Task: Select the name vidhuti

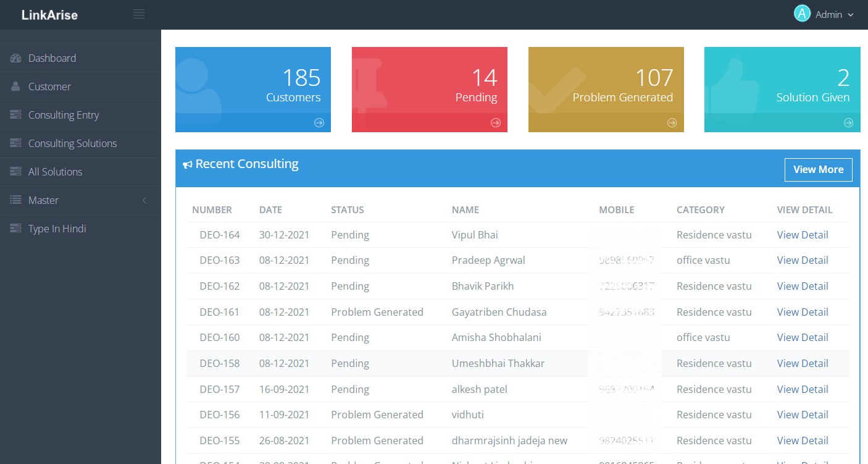Action: click(x=468, y=415)
